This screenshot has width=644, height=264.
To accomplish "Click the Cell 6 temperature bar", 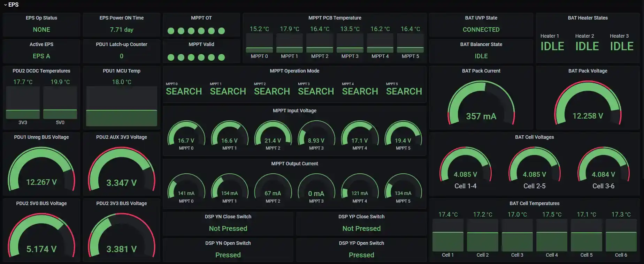I will pyautogui.click(x=621, y=235).
